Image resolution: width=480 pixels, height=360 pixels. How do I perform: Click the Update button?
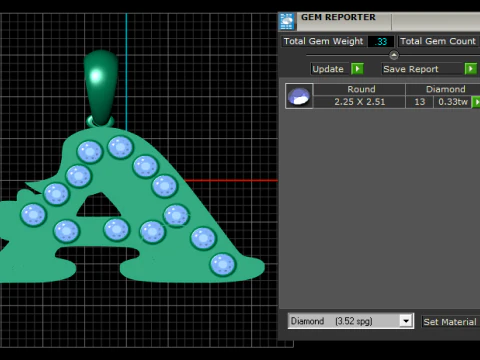point(330,69)
